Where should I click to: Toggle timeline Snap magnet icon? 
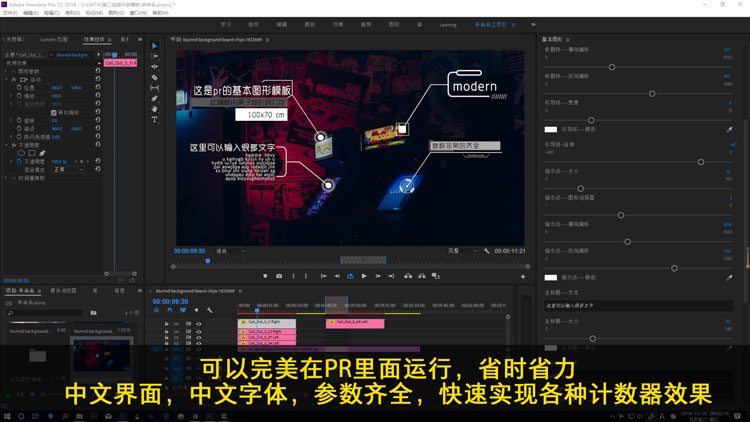tap(169, 310)
